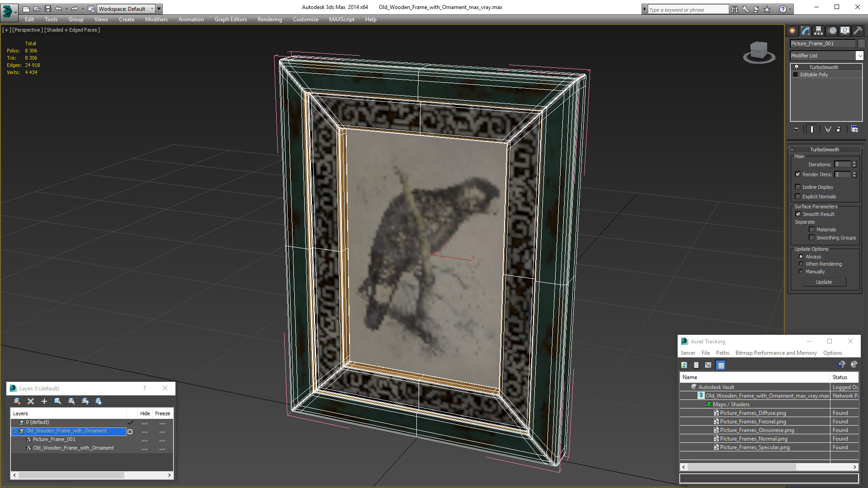868x488 pixels.
Task: Click Iterations spinner arrows
Action: [x=854, y=164]
